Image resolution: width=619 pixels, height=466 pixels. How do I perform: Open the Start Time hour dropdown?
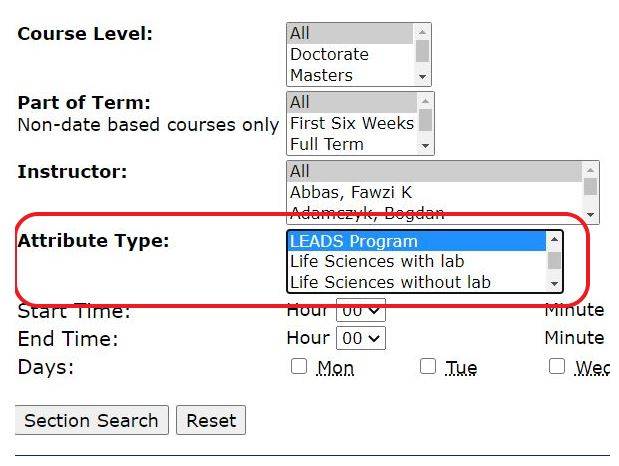pyautogui.click(x=360, y=311)
